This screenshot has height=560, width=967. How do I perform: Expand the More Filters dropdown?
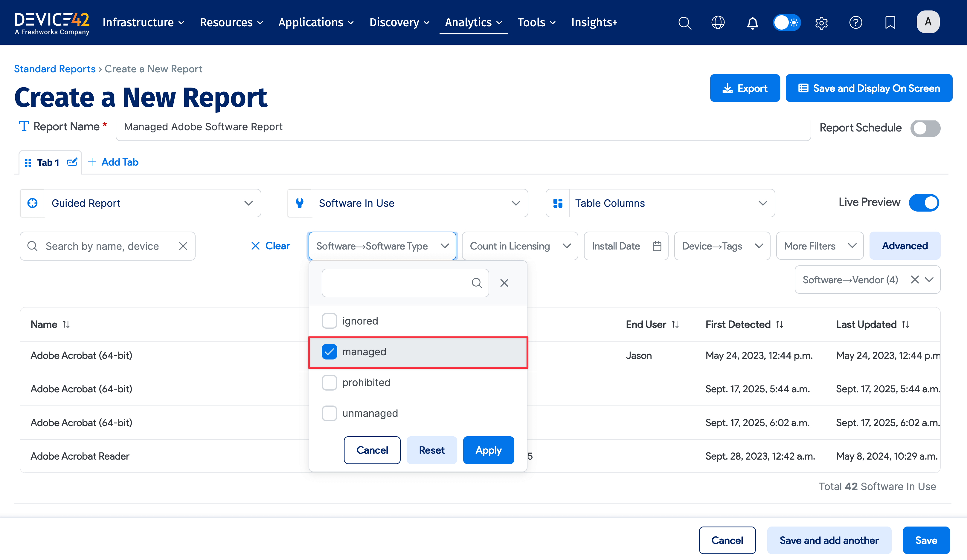(820, 246)
